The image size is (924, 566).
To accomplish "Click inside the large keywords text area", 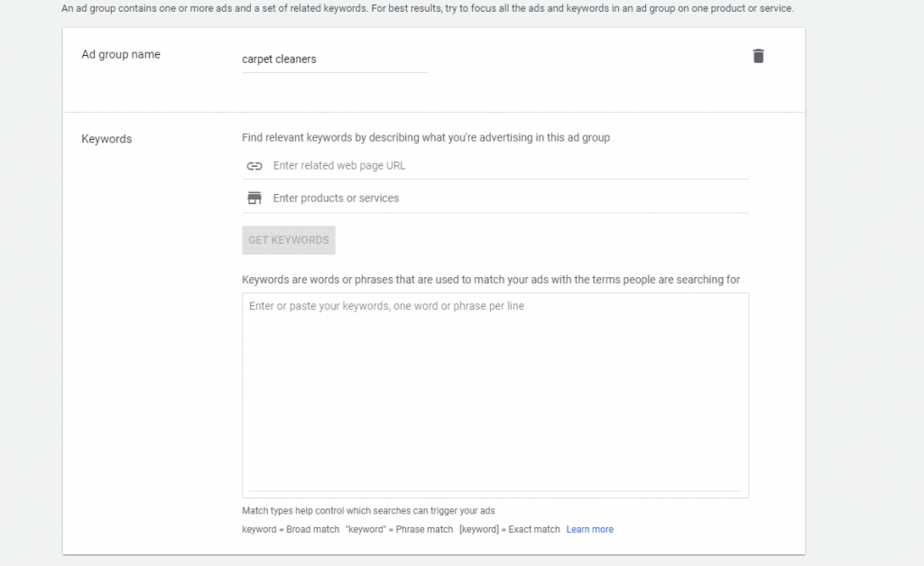I will 495,397.
